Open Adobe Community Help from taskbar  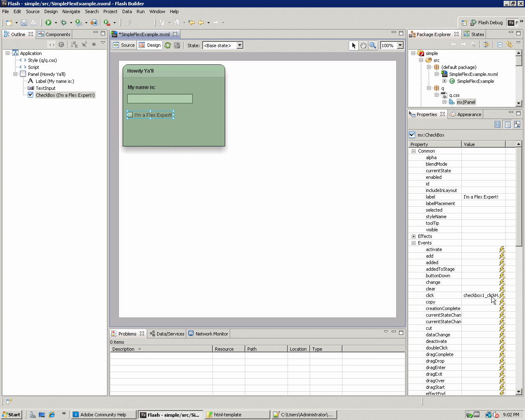pyautogui.click(x=103, y=415)
